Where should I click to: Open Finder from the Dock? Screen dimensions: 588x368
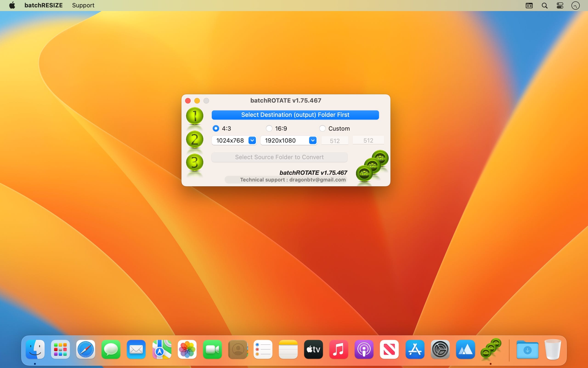(x=35, y=349)
